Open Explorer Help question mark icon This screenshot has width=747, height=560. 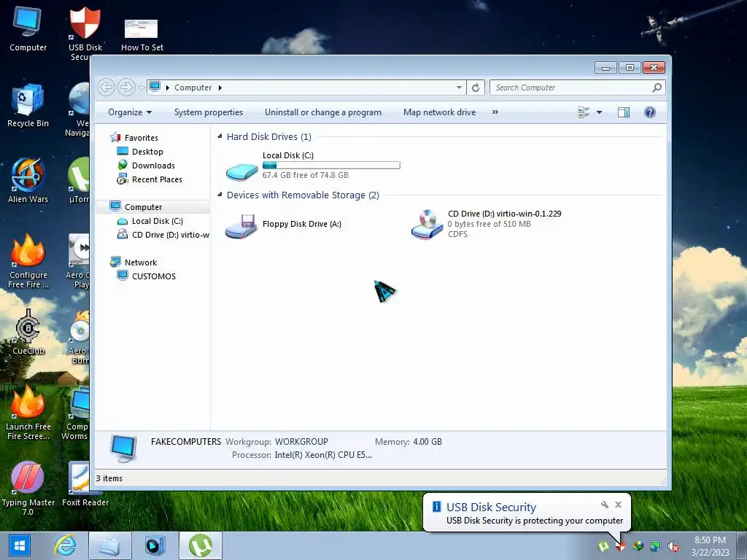[x=650, y=112]
